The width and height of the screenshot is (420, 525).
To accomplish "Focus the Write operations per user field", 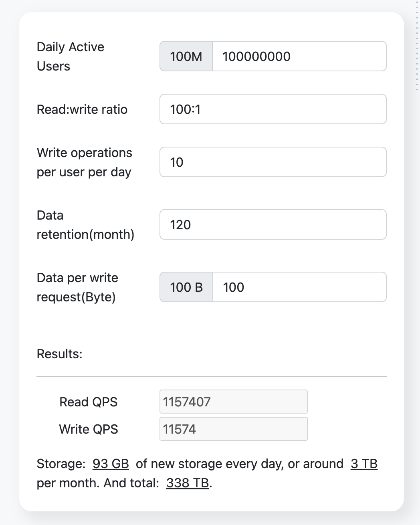I will pos(273,162).
